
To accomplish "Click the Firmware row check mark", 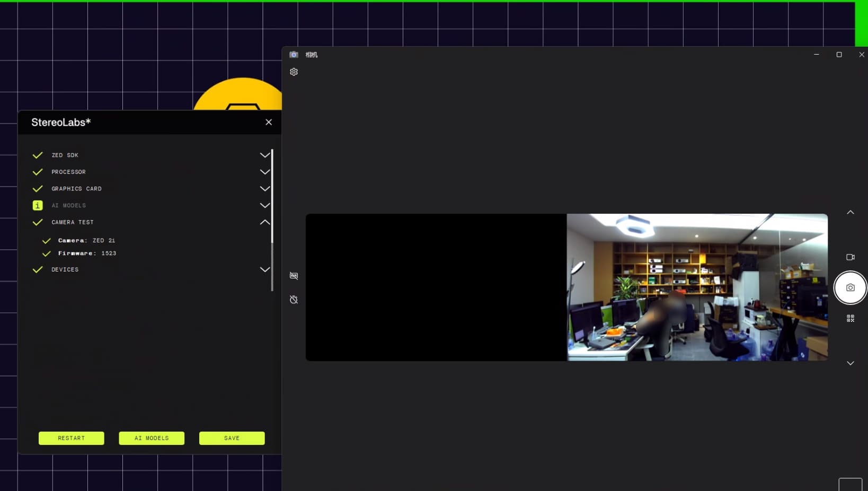I will click(47, 253).
